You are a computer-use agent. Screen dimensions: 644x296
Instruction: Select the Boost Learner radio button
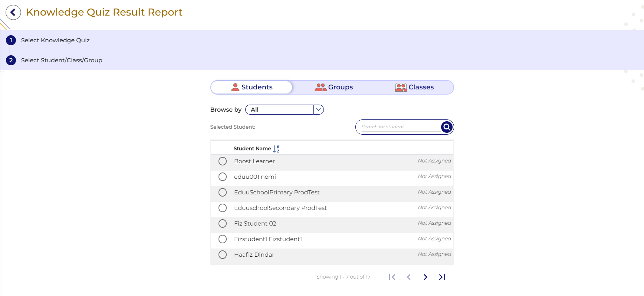223,161
